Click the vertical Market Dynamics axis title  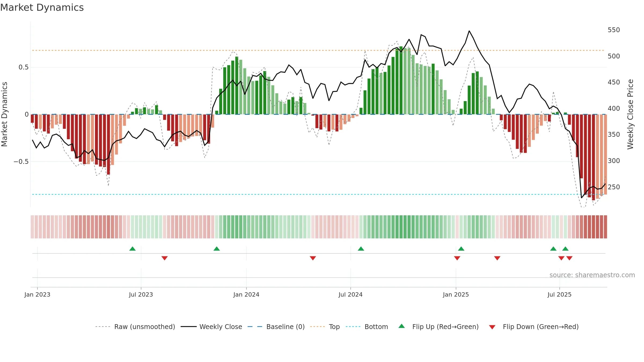coord(4,114)
